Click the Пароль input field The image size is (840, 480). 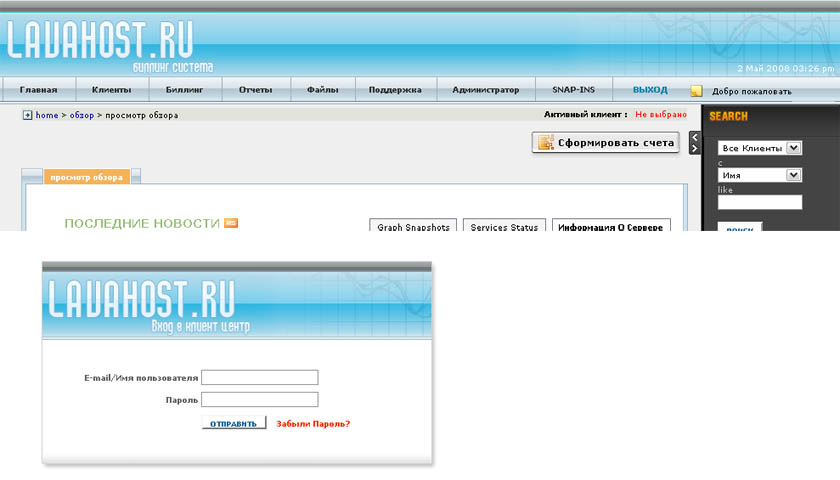pos(260,399)
